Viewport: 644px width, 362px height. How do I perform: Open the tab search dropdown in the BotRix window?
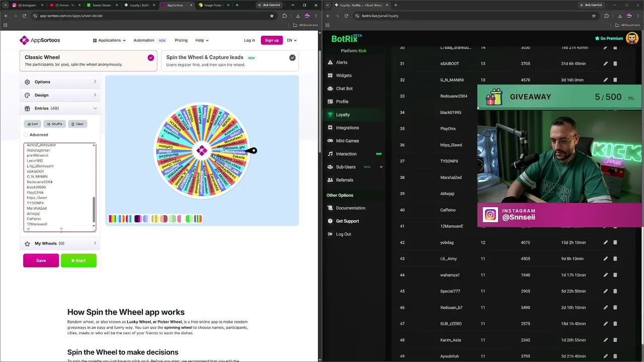[328, 5]
